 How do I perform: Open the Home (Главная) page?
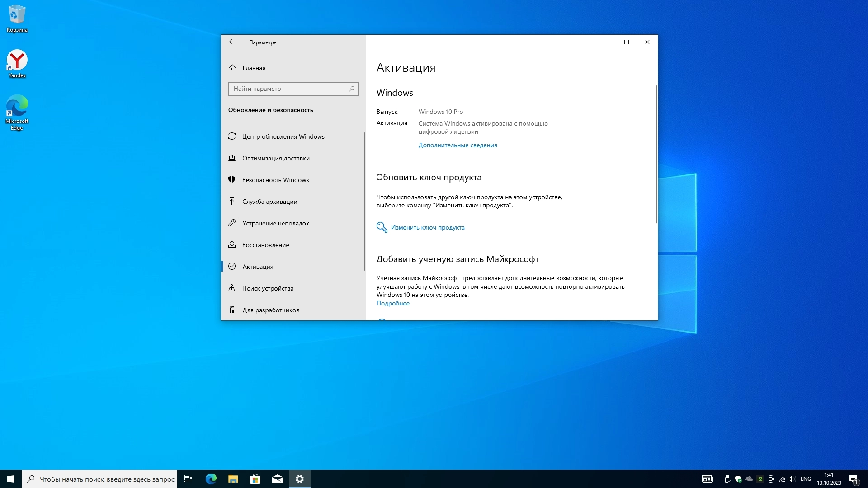click(254, 68)
